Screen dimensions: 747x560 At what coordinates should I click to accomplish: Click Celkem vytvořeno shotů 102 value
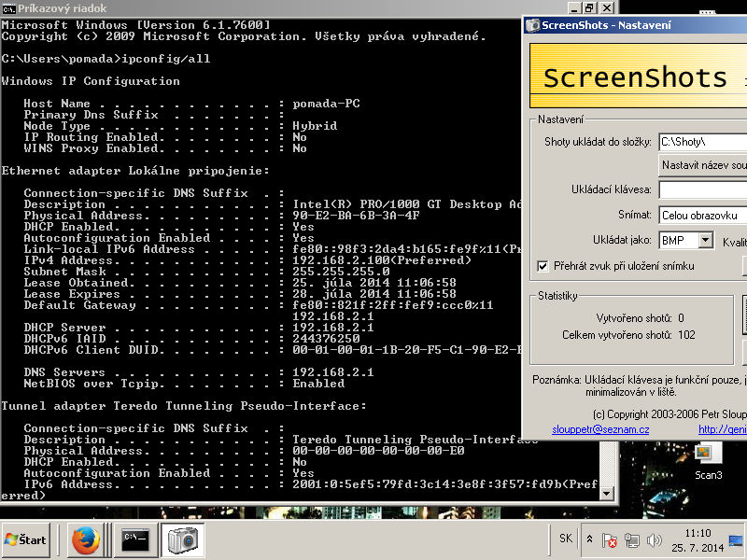point(686,335)
